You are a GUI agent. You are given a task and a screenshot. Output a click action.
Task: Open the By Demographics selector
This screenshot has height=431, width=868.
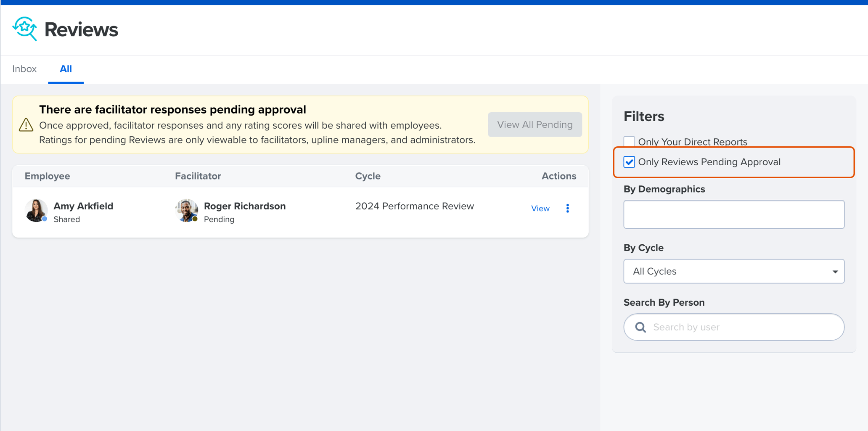[x=733, y=214]
